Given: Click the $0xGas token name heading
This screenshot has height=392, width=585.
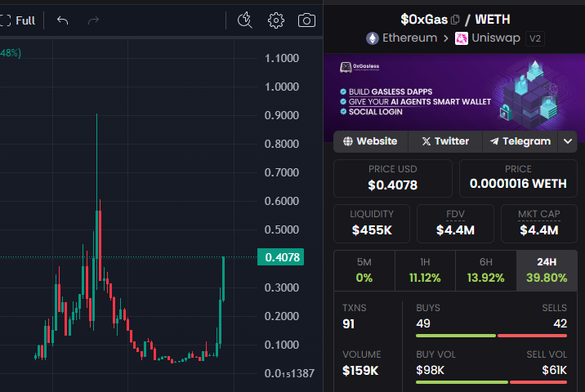Looking at the screenshot, I should click(x=424, y=20).
